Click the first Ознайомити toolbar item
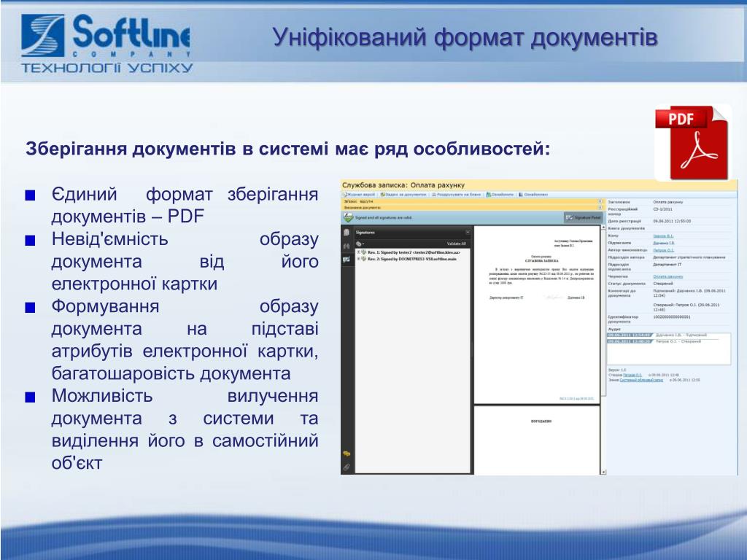 pyautogui.click(x=500, y=195)
